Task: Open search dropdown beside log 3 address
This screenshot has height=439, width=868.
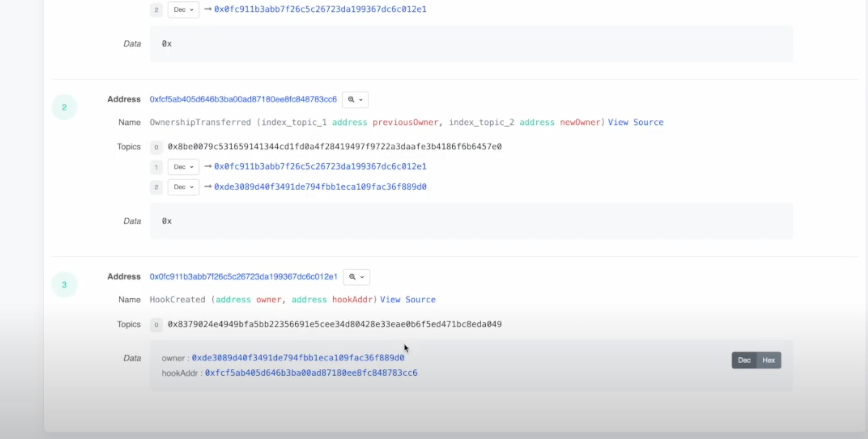Action: pyautogui.click(x=356, y=277)
